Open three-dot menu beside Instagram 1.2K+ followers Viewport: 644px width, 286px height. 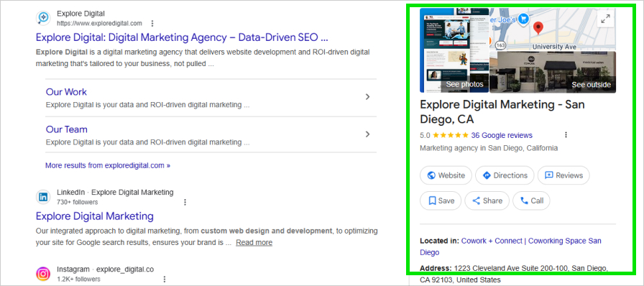click(x=165, y=279)
